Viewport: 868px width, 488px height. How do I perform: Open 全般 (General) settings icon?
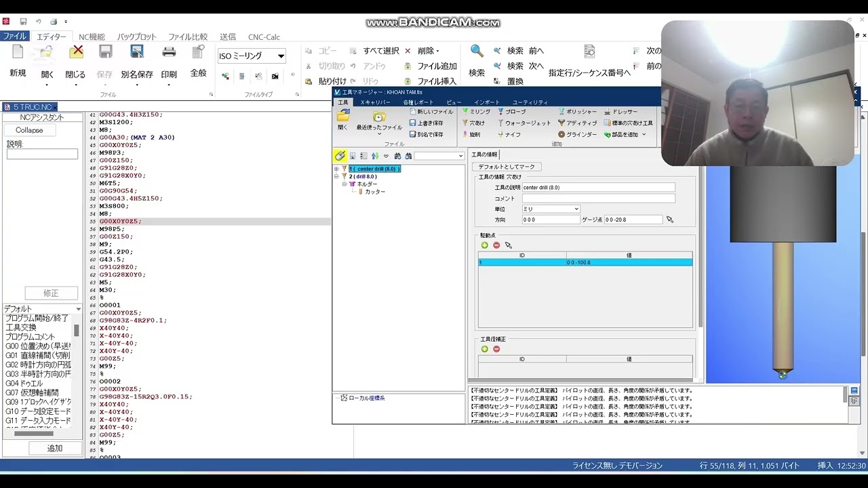pos(198,52)
